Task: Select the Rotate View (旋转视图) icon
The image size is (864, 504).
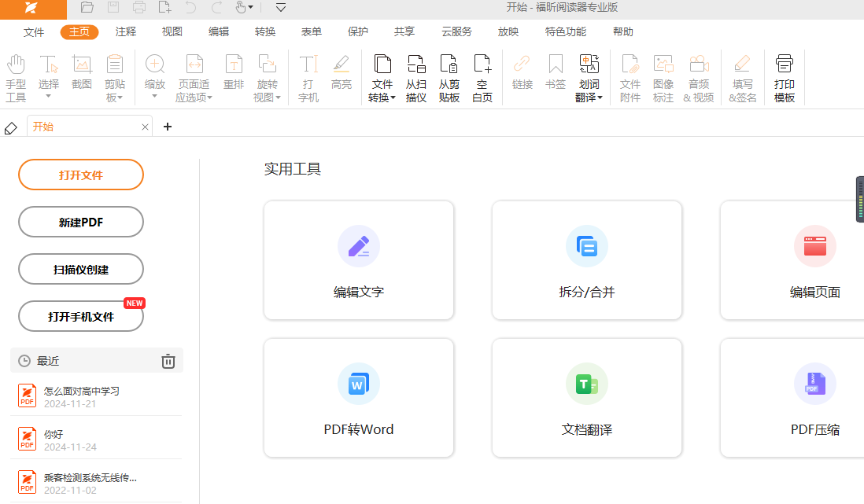Action: click(268, 65)
